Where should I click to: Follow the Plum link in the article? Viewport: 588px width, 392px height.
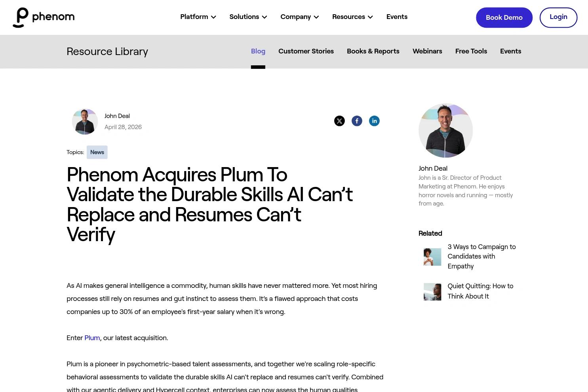click(92, 338)
